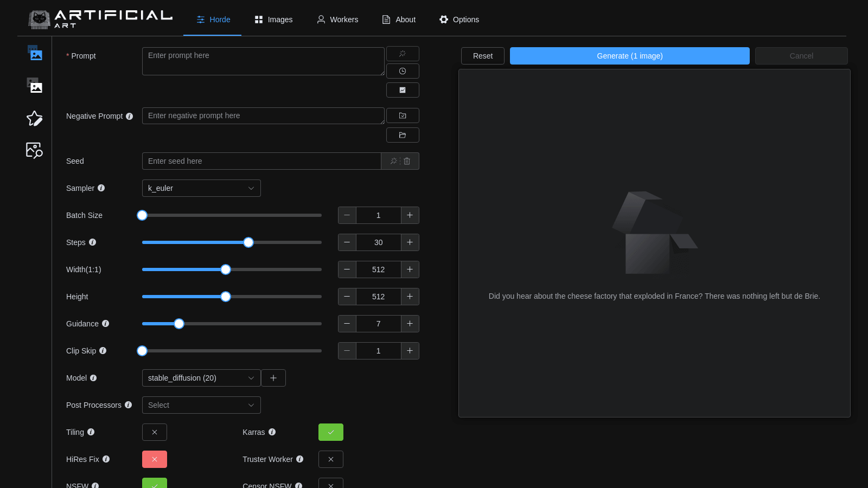Click the Generate (1 image) button
The height and width of the screenshot is (488, 868).
point(629,56)
